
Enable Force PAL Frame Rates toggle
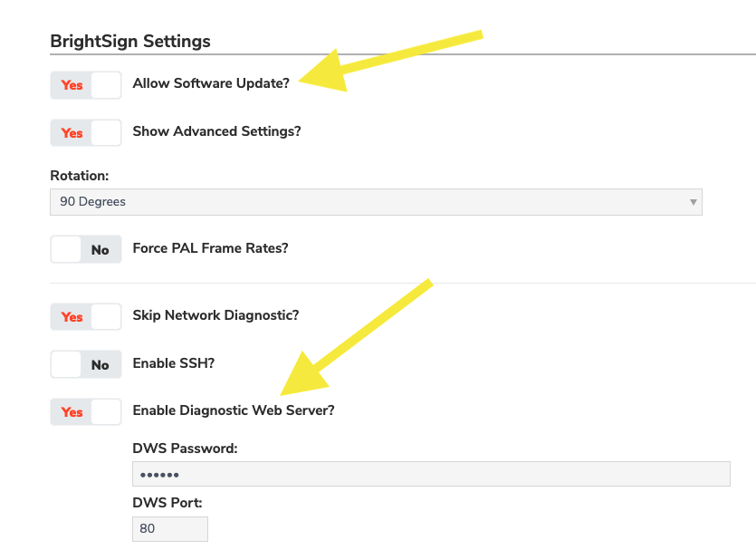[x=86, y=249]
